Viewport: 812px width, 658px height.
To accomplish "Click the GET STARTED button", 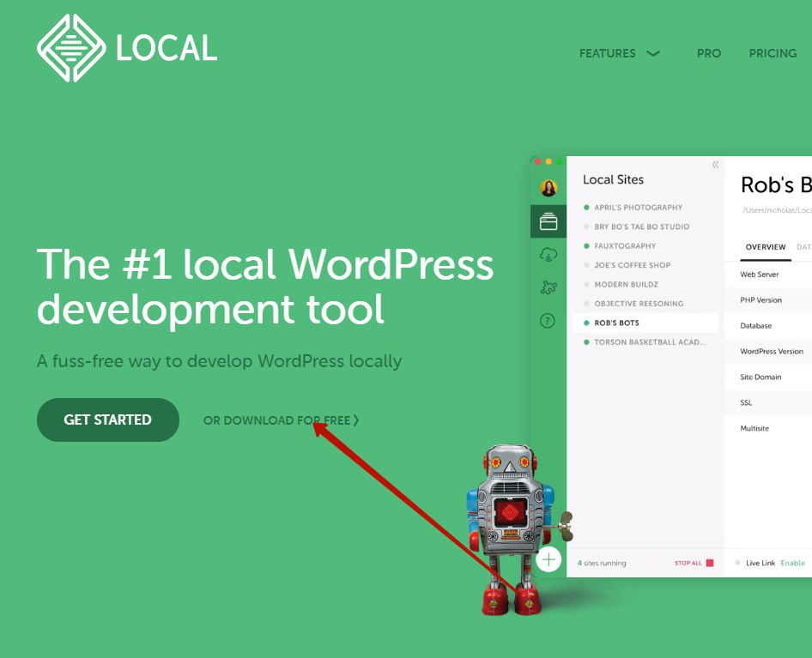I will (x=107, y=420).
